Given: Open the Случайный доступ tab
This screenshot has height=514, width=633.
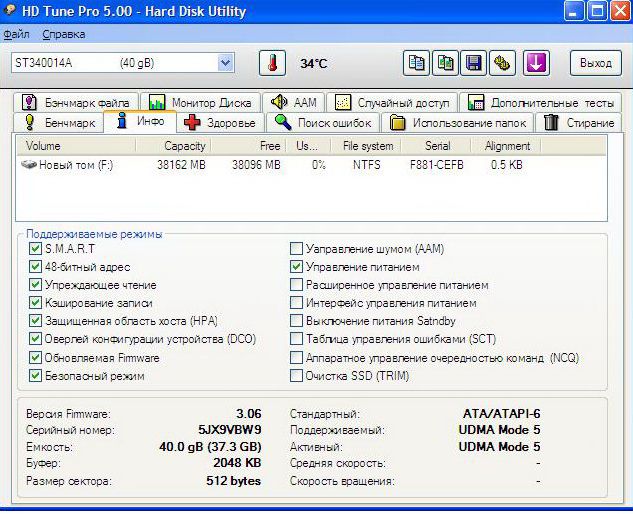Looking at the screenshot, I should click(392, 103).
